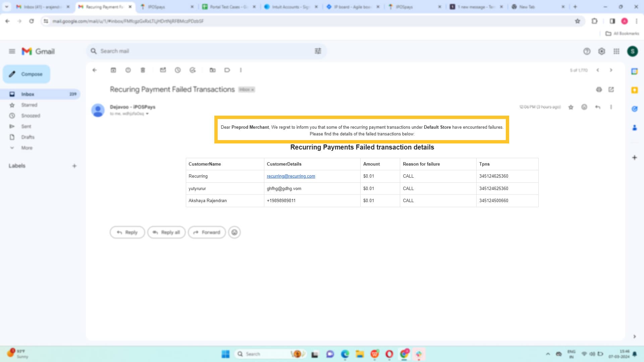Toggle the main menu hamburger icon
The height and width of the screenshot is (362, 644).
12,51
